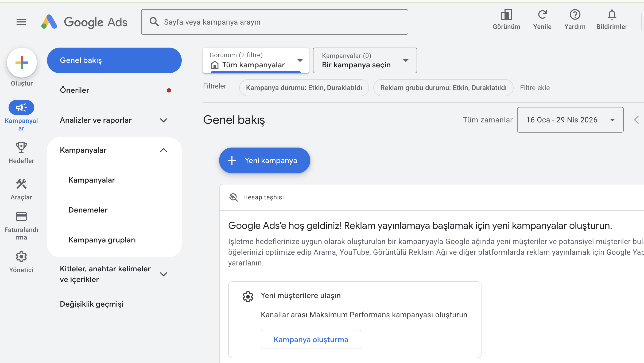This screenshot has width=644, height=363.
Task: Click the Reklam grubu durumu filter chip
Action: 443,88
